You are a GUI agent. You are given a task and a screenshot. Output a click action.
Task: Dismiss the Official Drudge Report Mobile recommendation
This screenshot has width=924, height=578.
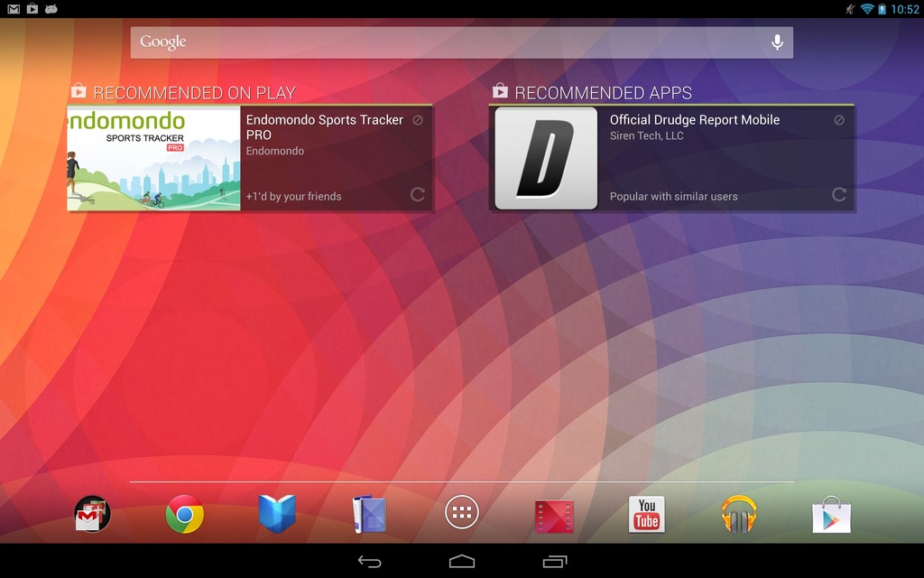(x=839, y=120)
